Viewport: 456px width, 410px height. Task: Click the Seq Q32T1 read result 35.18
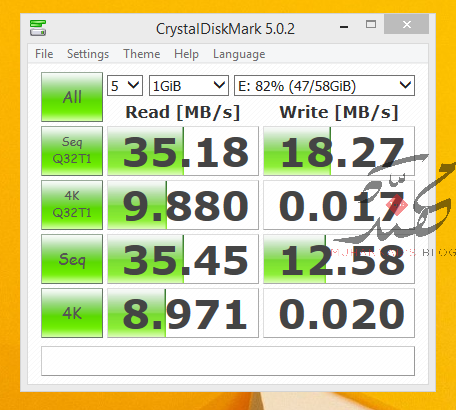point(183,151)
